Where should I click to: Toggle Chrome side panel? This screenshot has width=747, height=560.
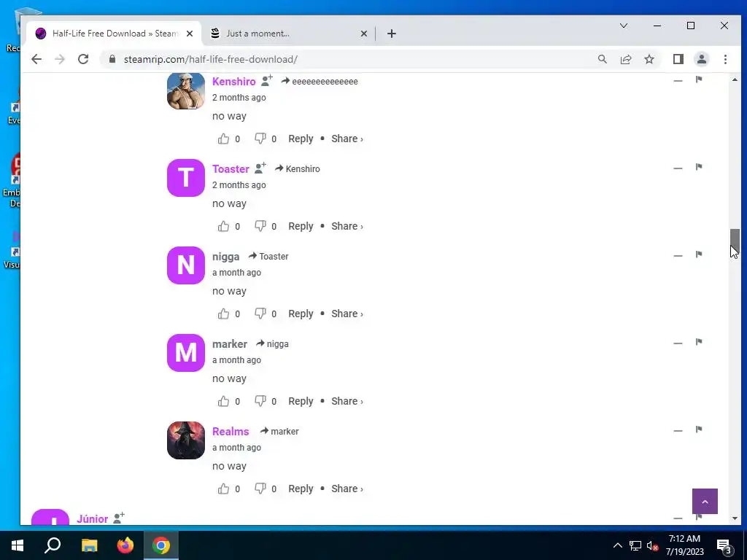(678, 59)
